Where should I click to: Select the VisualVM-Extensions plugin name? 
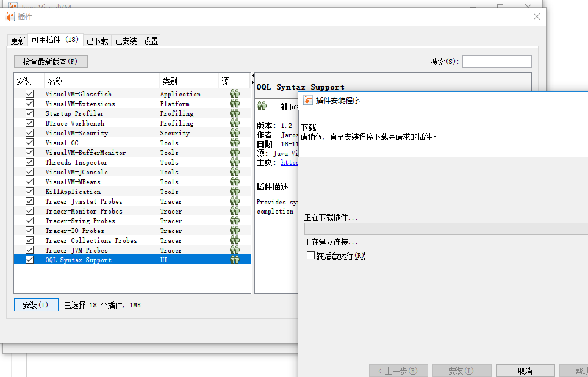point(81,104)
